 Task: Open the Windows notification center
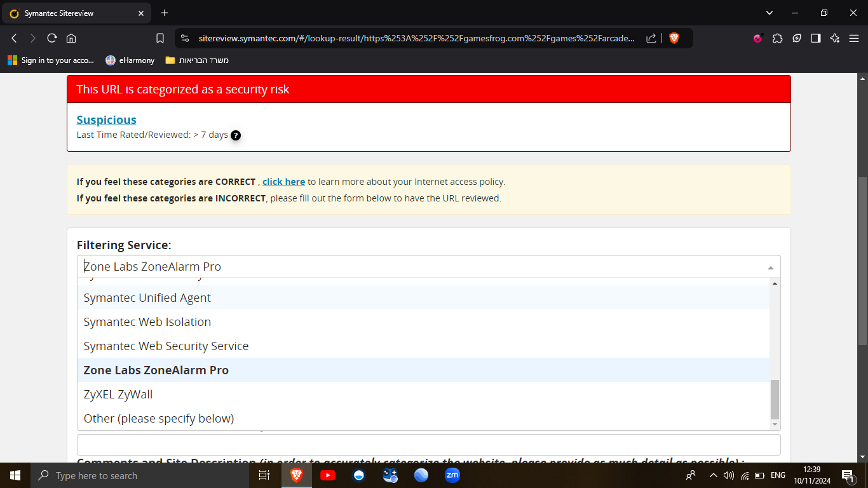[x=848, y=475]
